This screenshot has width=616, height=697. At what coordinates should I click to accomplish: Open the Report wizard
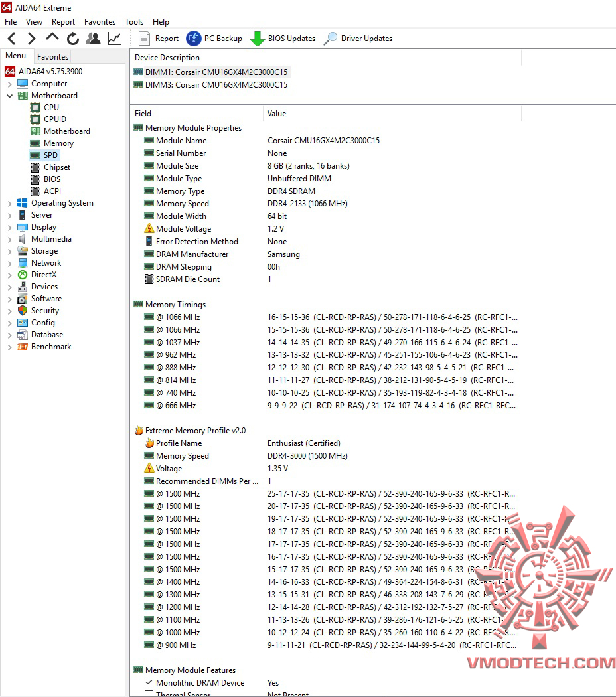tap(159, 39)
